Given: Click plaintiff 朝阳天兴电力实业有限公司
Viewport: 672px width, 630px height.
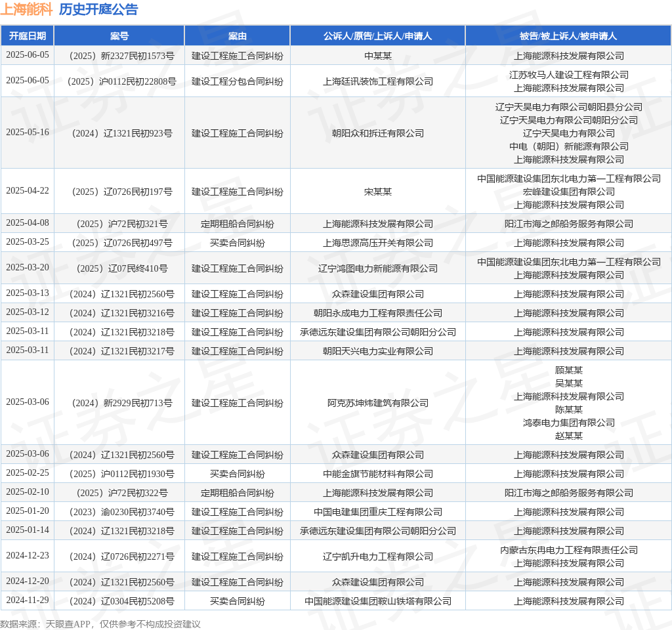Looking at the screenshot, I should 377,351.
